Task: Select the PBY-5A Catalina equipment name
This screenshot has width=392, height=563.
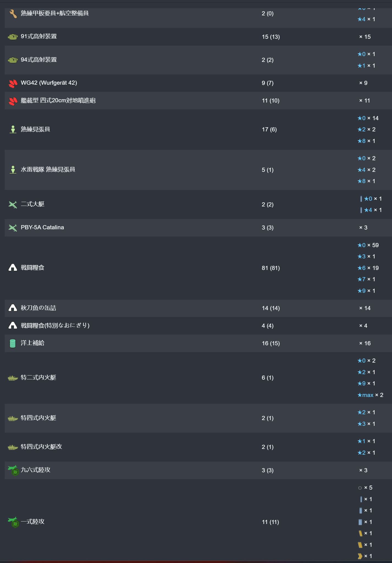Action: (x=42, y=227)
